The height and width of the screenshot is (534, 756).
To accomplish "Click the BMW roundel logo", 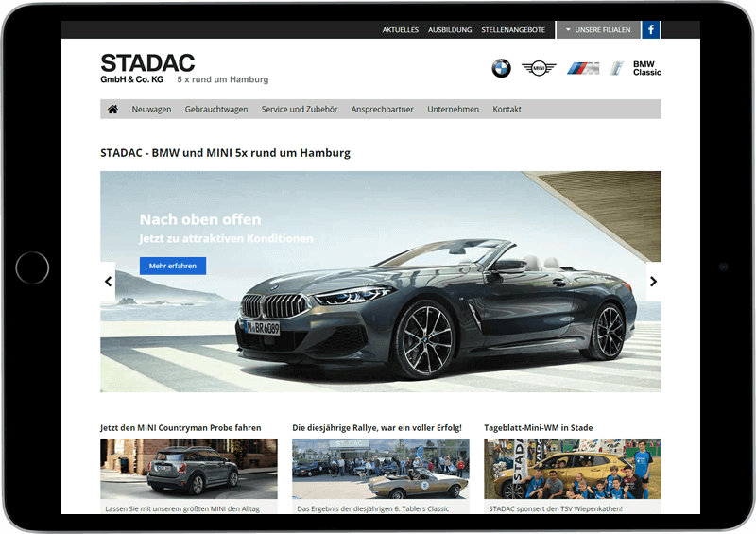I will coord(501,68).
